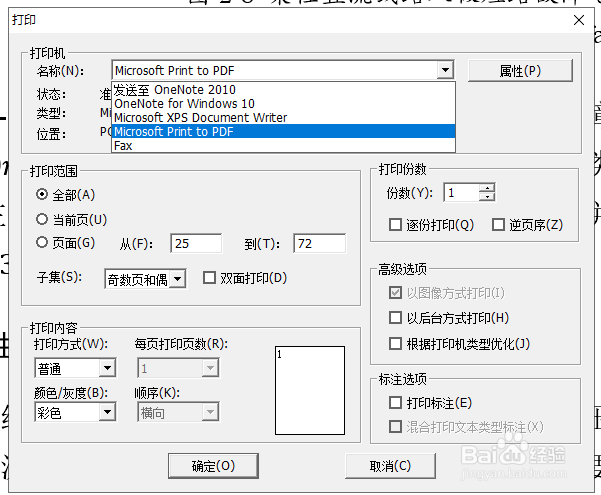Image resolution: width=601 pixels, height=495 pixels.
Task: Open printer 属性(P) properties button
Action: [x=520, y=71]
